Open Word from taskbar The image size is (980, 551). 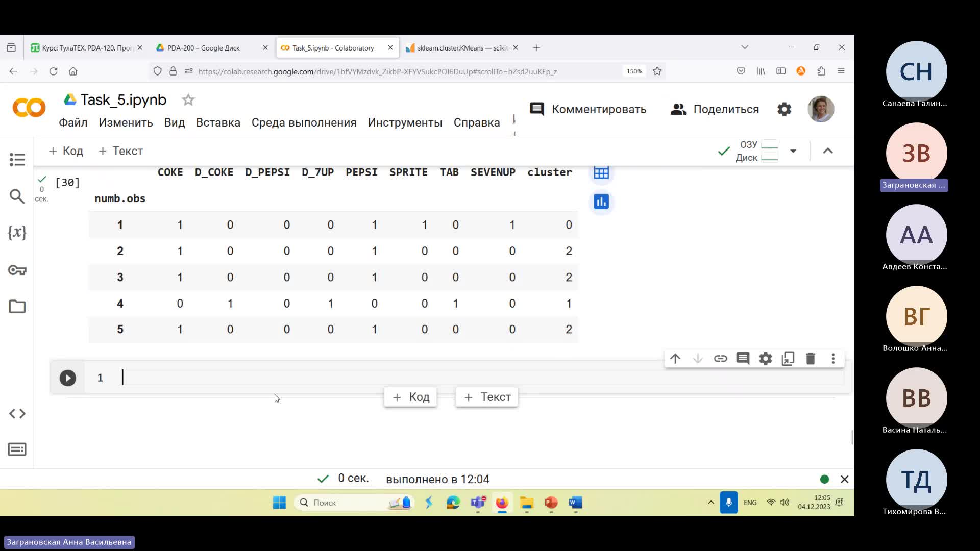575,503
